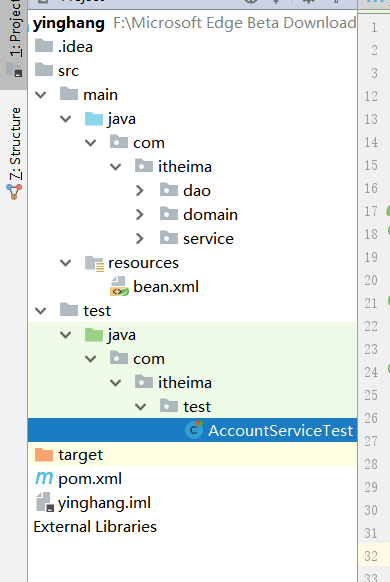390x582 pixels.
Task: Click the itheima package icon under test
Action: [144, 382]
